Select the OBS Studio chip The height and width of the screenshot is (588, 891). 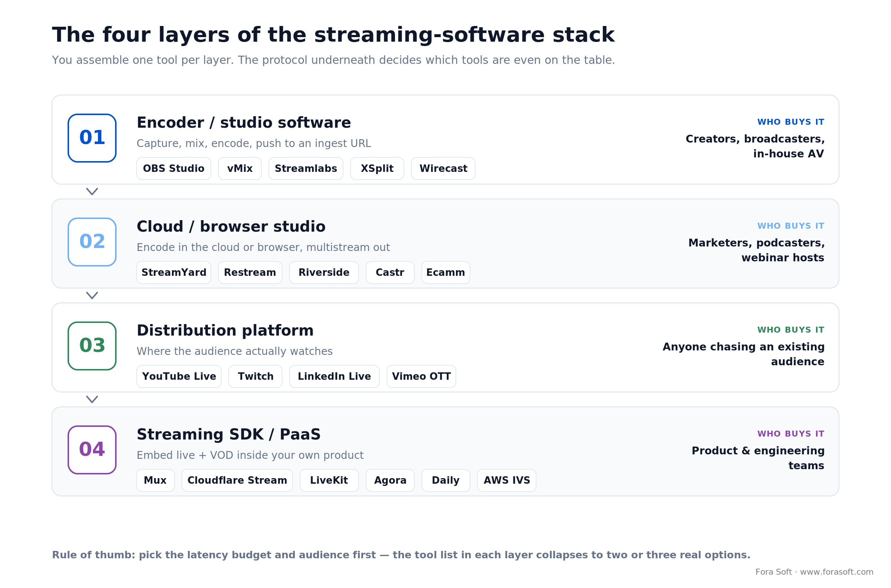pyautogui.click(x=174, y=169)
